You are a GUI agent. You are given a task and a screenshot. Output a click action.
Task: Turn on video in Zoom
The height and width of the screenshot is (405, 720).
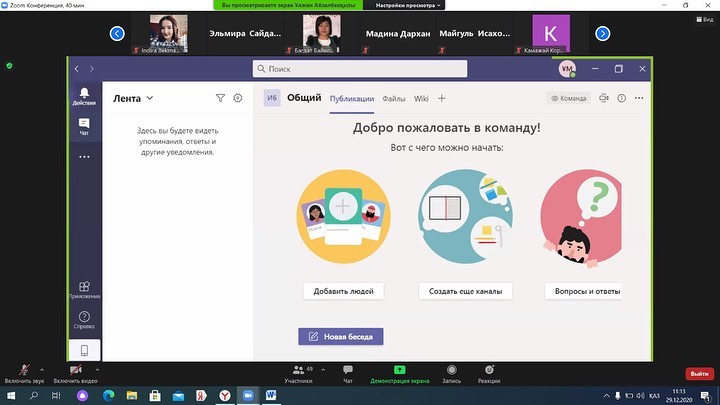[x=75, y=374]
